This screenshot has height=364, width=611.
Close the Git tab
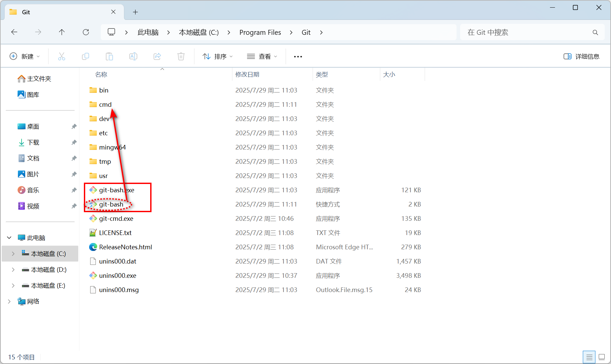[113, 12]
